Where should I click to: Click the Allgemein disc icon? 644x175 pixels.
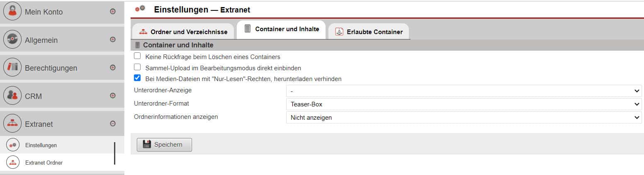coord(12,40)
